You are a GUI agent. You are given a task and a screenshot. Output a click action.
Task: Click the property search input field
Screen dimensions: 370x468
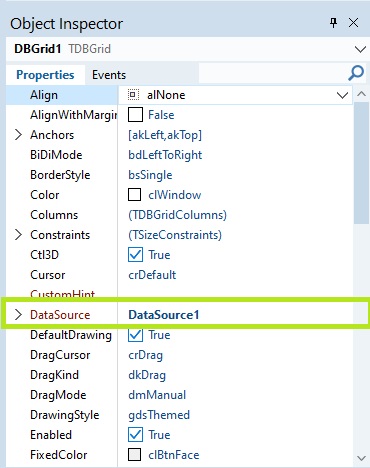(272, 73)
